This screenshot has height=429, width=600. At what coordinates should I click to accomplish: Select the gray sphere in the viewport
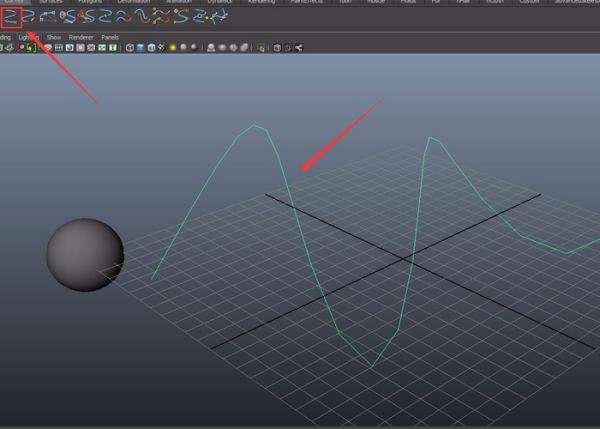coord(85,255)
